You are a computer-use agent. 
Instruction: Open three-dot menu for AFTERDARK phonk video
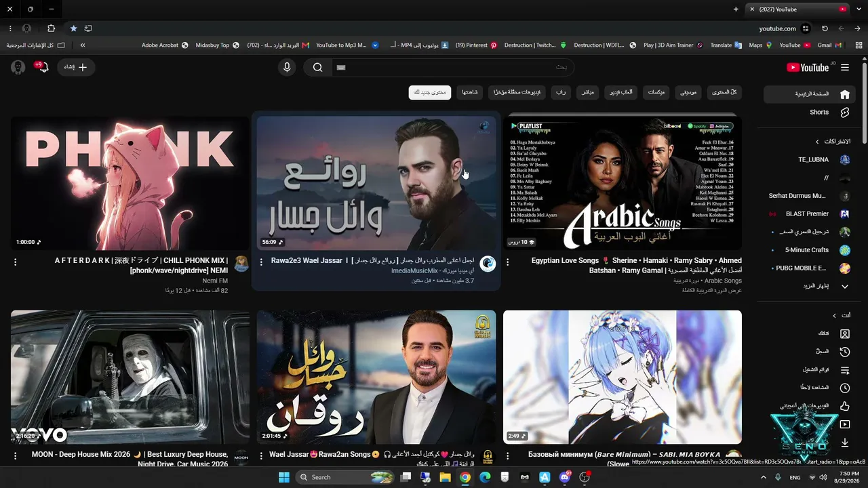(15, 262)
